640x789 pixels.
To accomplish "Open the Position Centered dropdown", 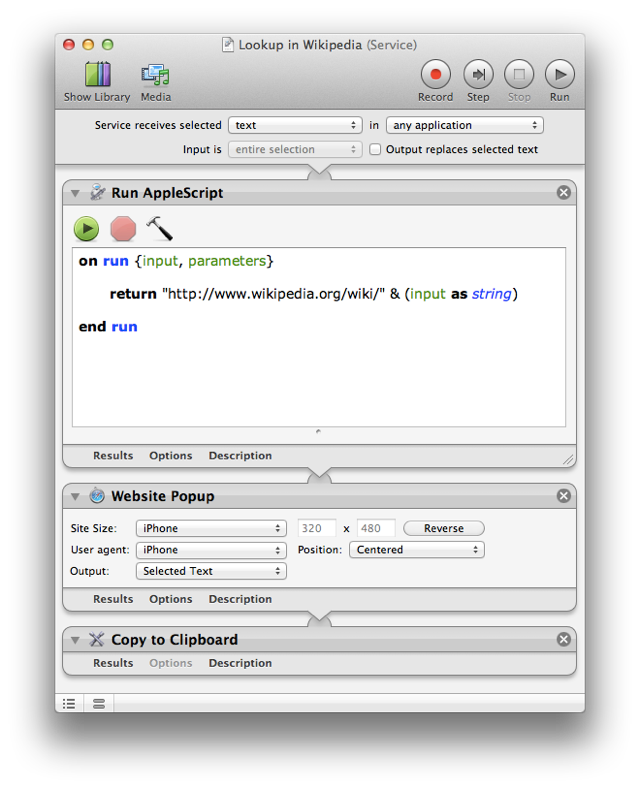I will tap(416, 550).
